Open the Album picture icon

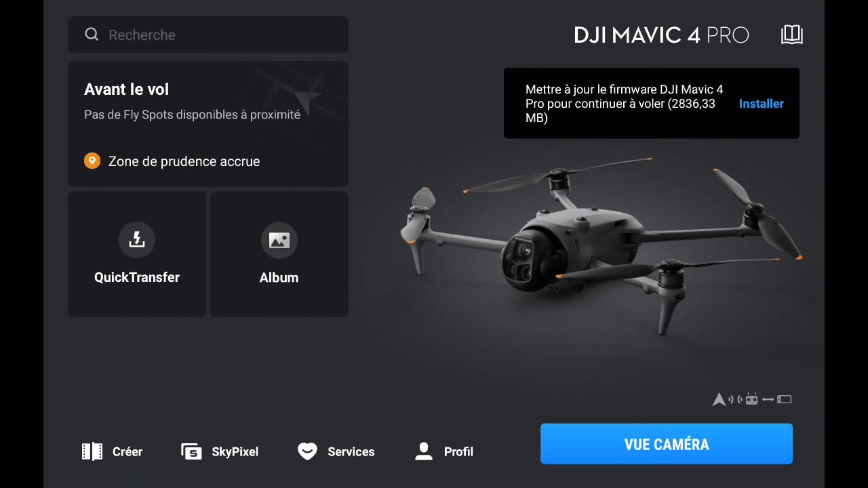(x=279, y=240)
